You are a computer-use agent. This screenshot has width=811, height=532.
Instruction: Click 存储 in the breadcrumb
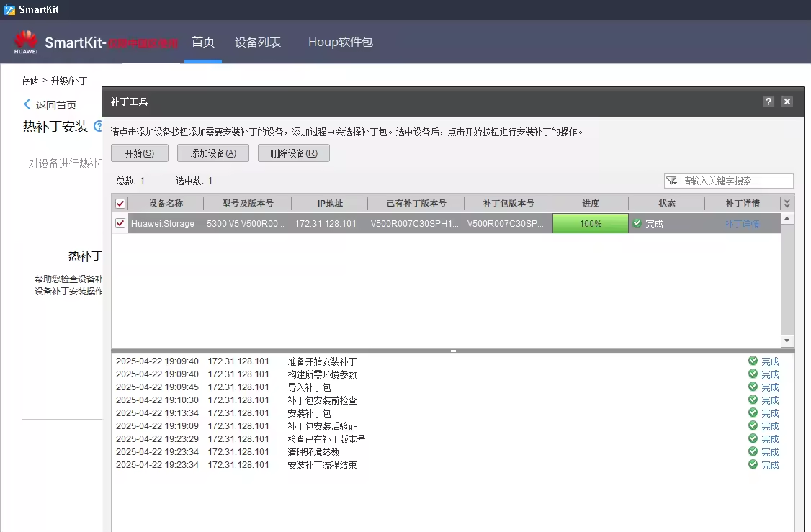30,81
